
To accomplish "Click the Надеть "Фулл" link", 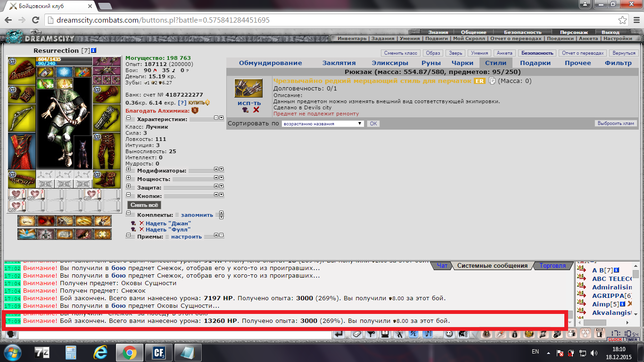I will pos(168,230).
